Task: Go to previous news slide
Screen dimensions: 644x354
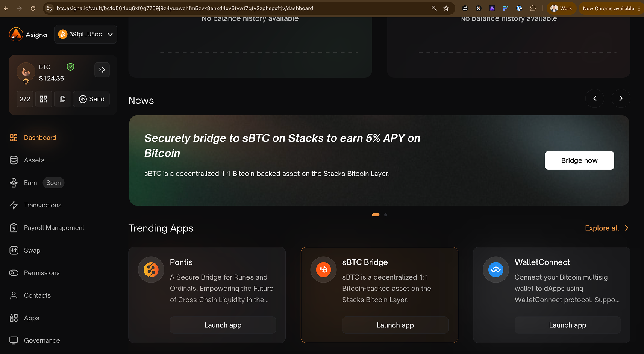Action: click(x=595, y=98)
